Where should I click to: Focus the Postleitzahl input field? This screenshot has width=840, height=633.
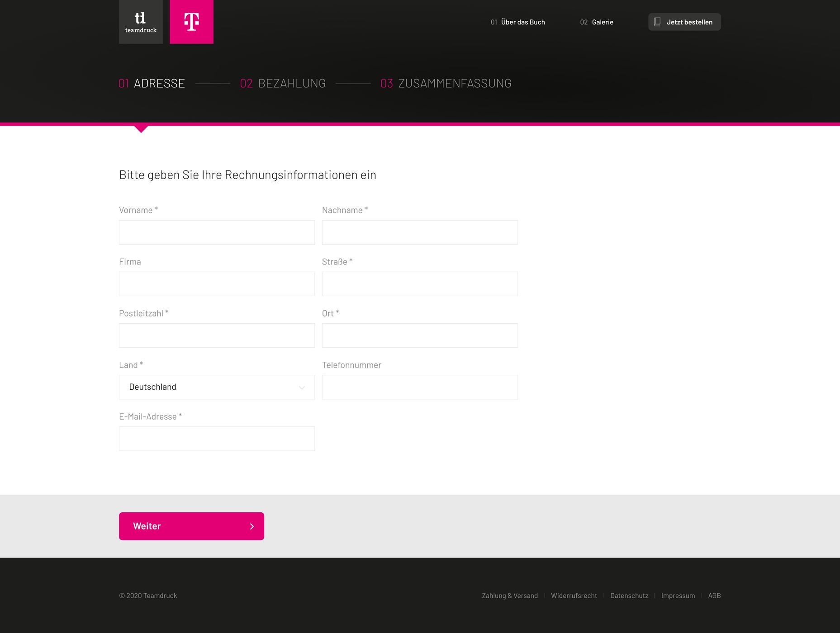[217, 335]
